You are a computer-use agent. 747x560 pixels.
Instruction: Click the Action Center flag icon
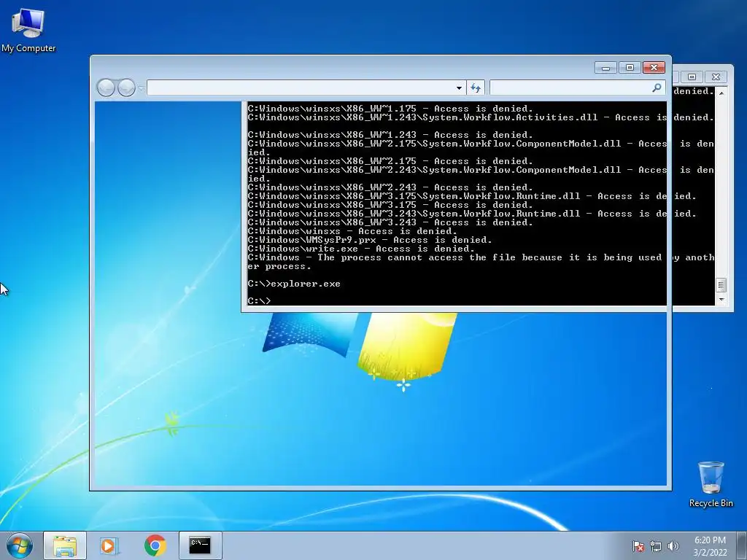638,546
